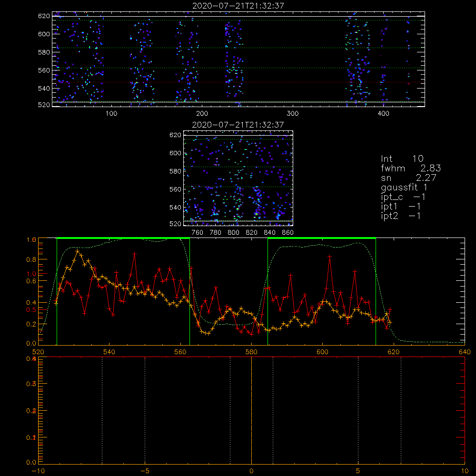Image resolution: width=476 pixels, height=476 pixels.
Task: Click x-axis label 100 on top plot
Action: (111, 114)
